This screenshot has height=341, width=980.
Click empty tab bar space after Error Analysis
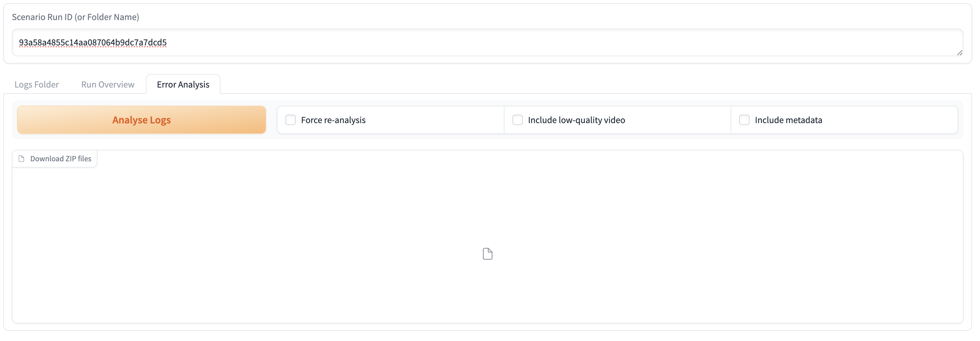coord(571,85)
